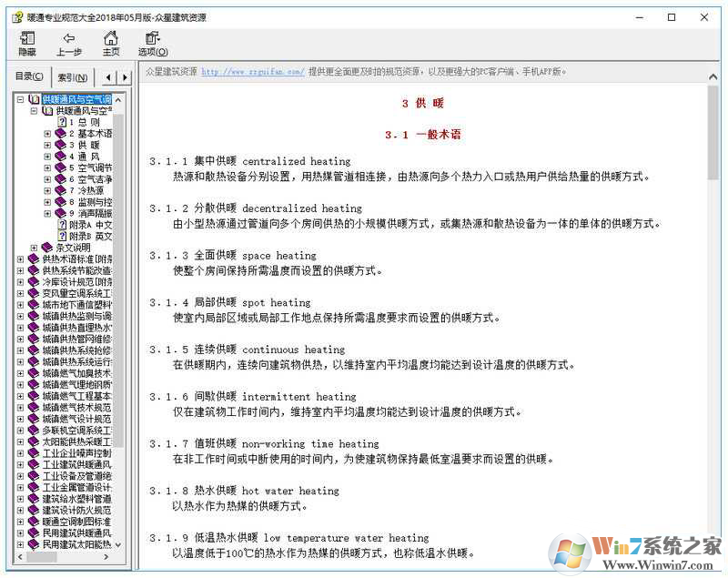Expand the 8 监测与控 node
The width and height of the screenshot is (728, 578).
tap(47, 202)
